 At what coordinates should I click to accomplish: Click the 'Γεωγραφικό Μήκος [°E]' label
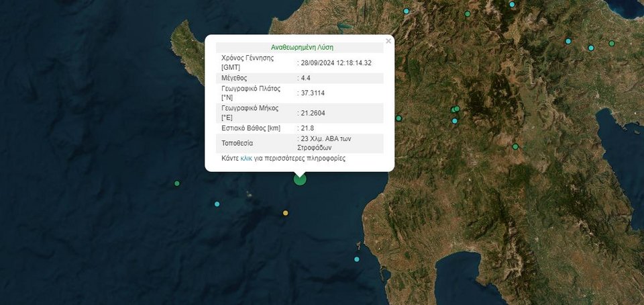click(x=250, y=113)
